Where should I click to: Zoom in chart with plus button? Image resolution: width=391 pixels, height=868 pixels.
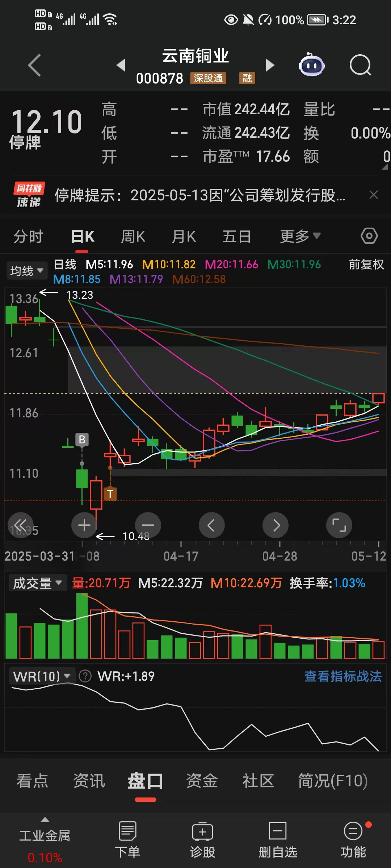[x=84, y=525]
